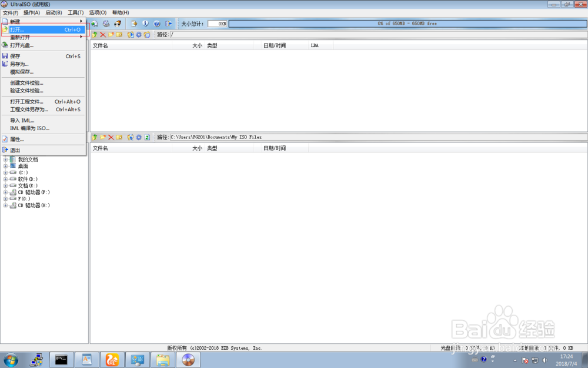
Task: Click red X delete icon in image pane toolbar
Action: pyautogui.click(x=103, y=35)
